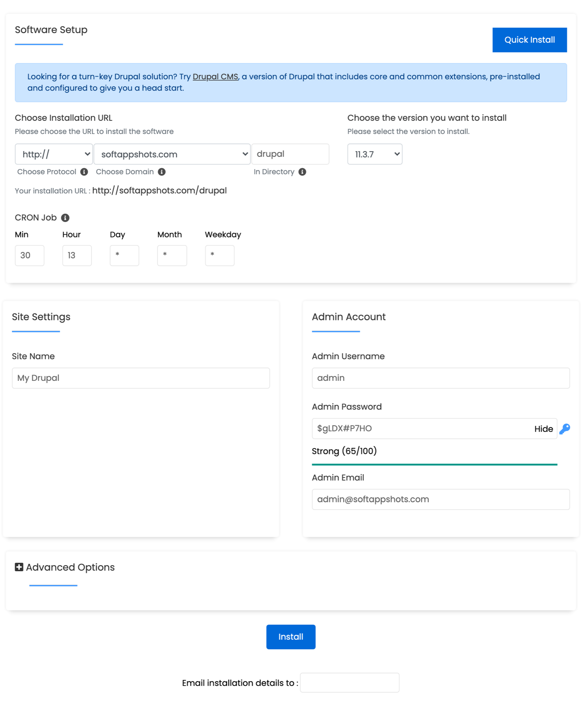Viewport: 582px width, 728px height.
Task: Click the Choose Domain info icon
Action: click(162, 171)
